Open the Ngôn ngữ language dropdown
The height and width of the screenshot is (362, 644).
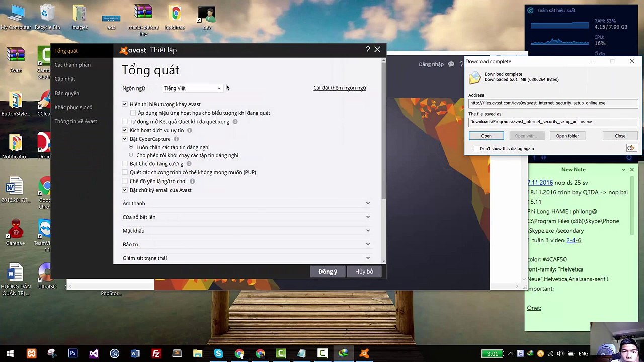pos(192,88)
